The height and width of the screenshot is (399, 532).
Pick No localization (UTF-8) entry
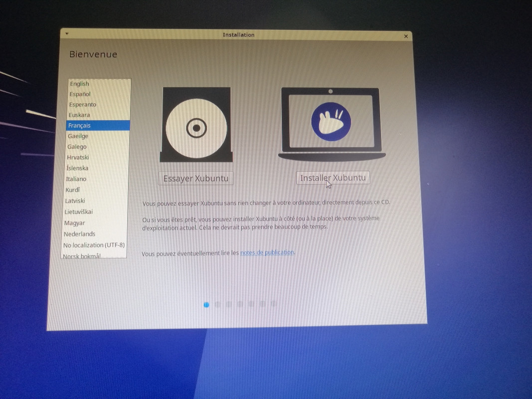tap(94, 245)
